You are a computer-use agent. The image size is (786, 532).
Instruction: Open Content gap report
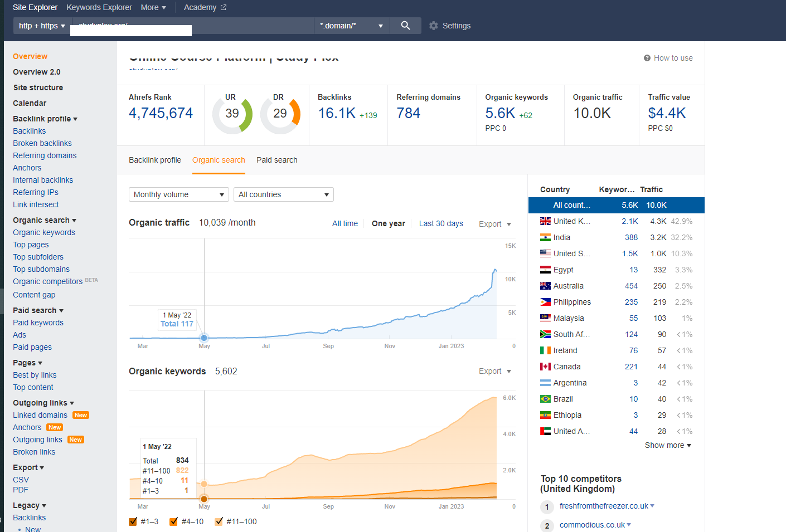tap(34, 295)
